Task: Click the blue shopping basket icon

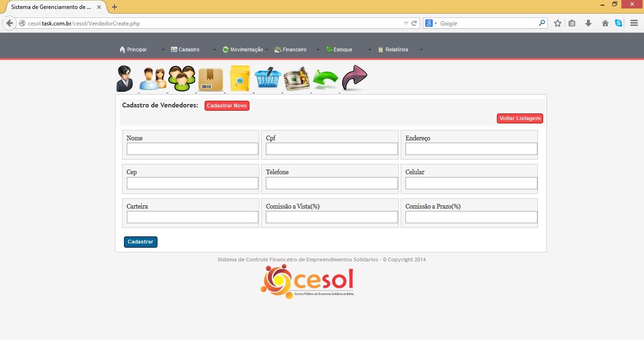Action: tap(268, 79)
